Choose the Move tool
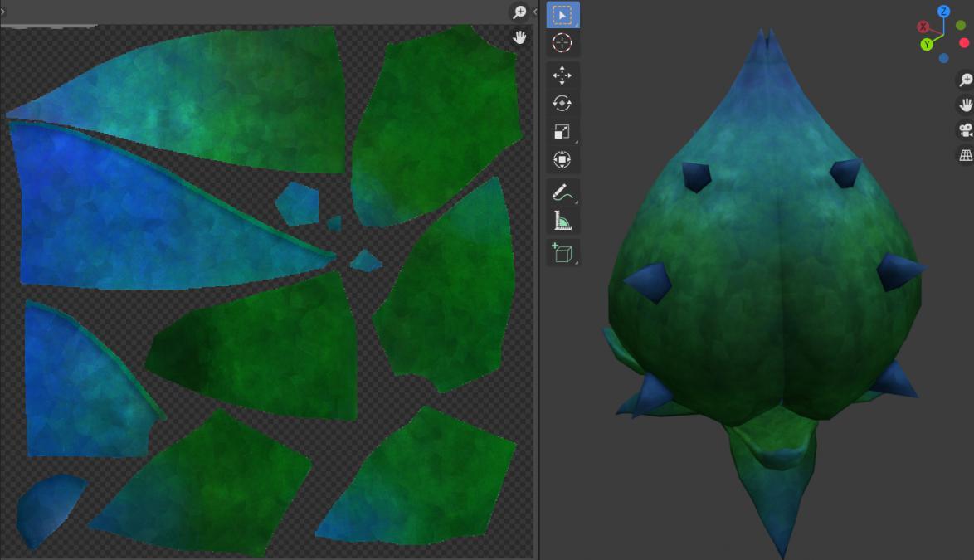This screenshot has height=560, width=974. [562, 76]
